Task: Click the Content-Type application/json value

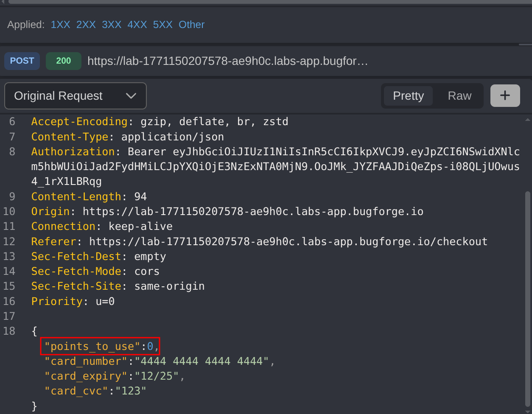Action: [x=172, y=137]
